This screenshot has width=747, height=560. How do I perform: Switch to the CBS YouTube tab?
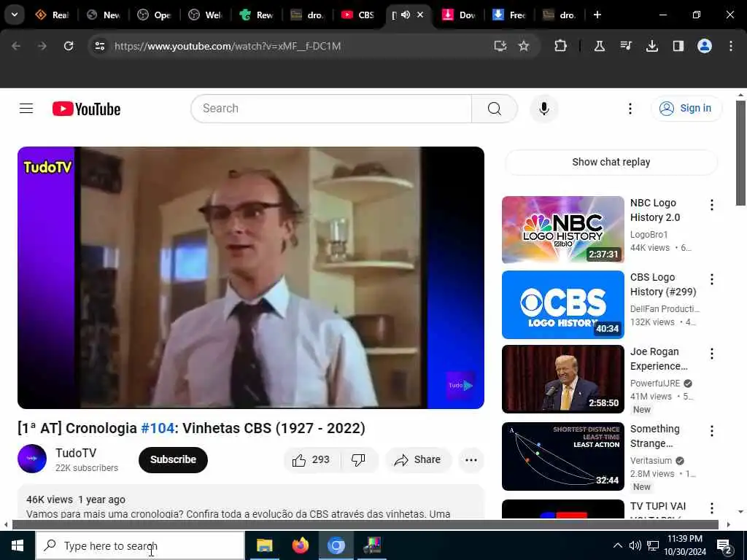click(358, 15)
